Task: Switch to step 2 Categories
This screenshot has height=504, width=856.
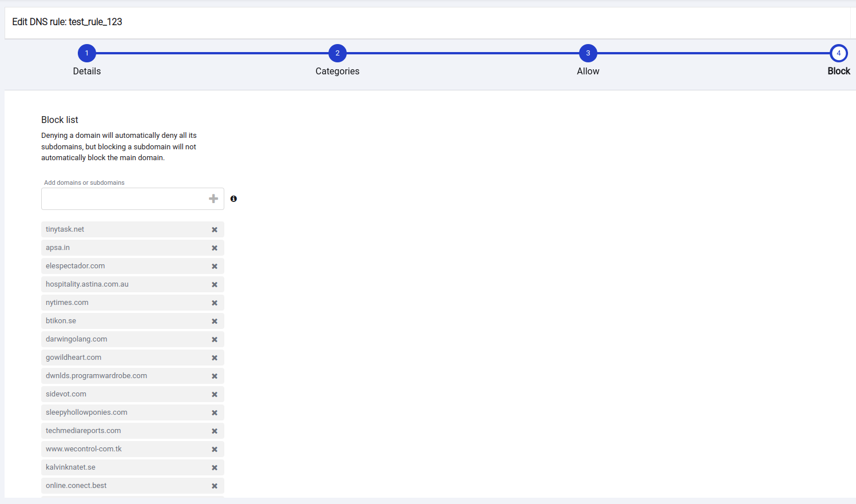Action: click(338, 53)
